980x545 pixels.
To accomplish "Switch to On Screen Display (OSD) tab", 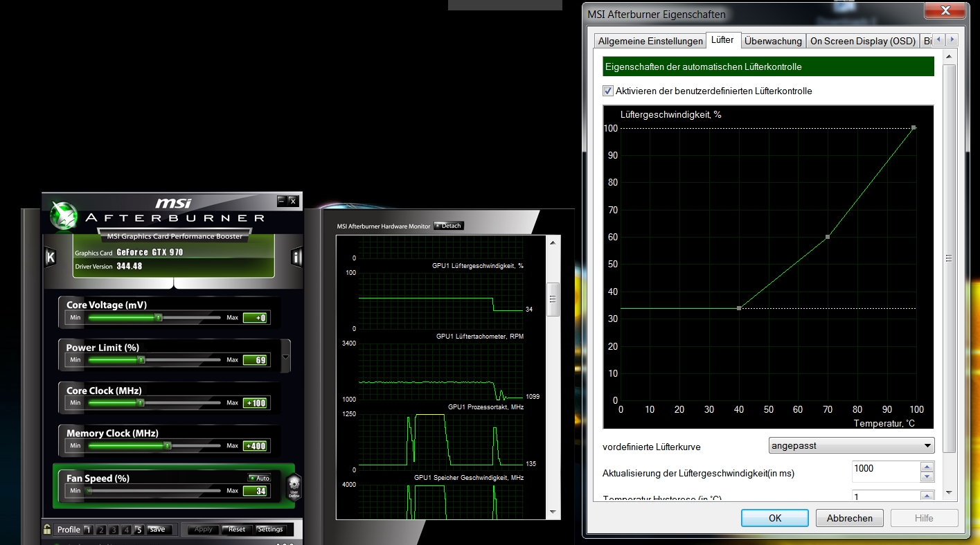I will (x=863, y=41).
